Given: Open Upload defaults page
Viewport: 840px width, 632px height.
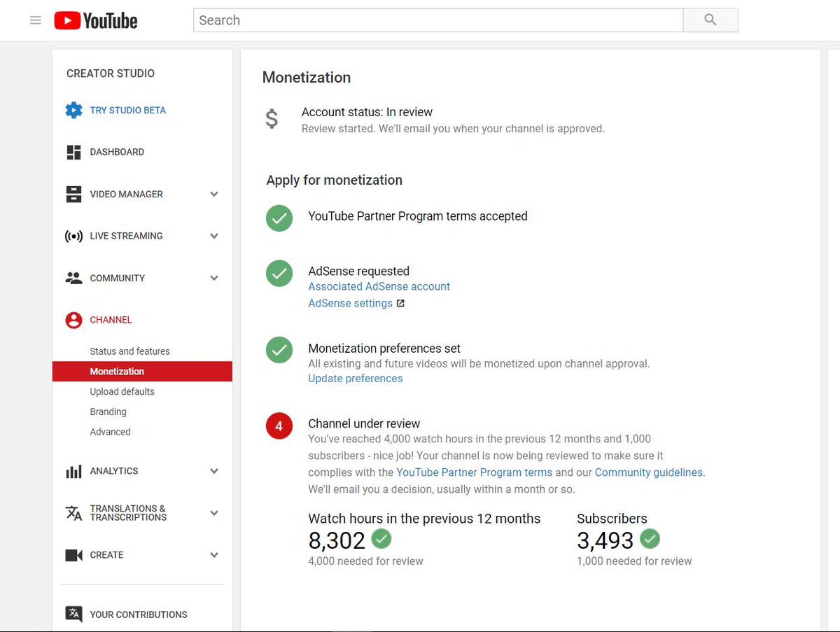Looking at the screenshot, I should pos(122,392).
